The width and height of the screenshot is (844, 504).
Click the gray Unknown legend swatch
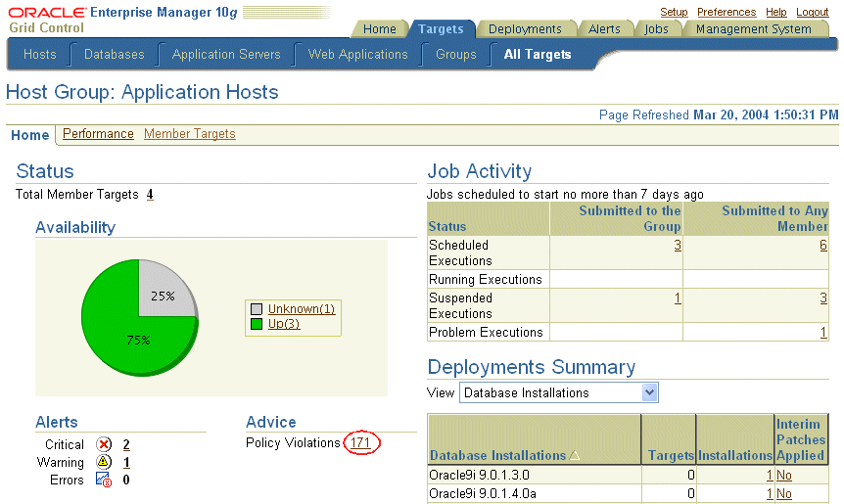257,309
